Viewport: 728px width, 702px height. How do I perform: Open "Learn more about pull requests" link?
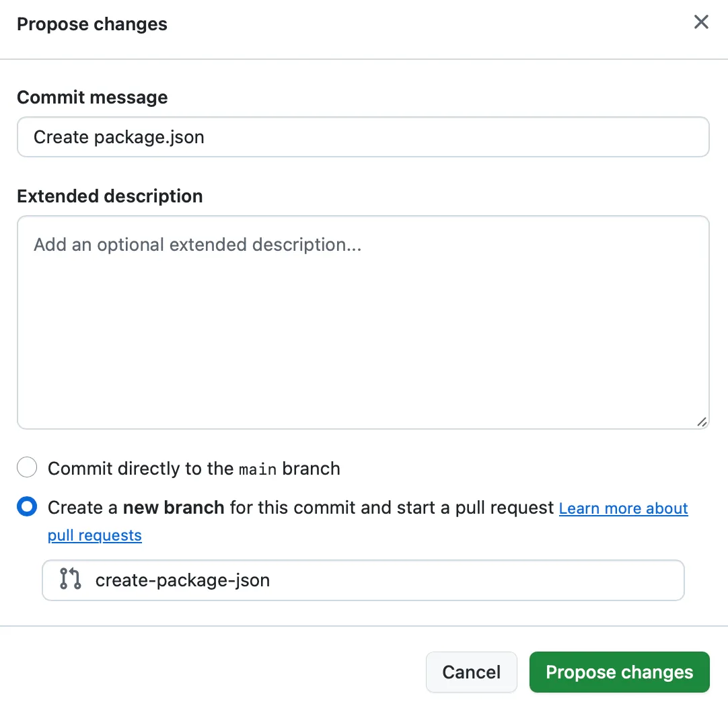tap(623, 508)
